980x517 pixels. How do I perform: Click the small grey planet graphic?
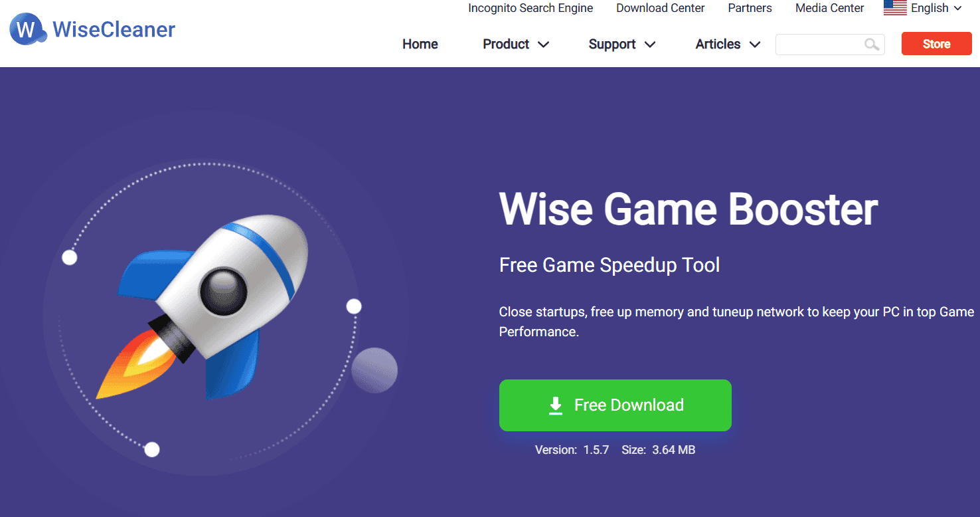[374, 370]
